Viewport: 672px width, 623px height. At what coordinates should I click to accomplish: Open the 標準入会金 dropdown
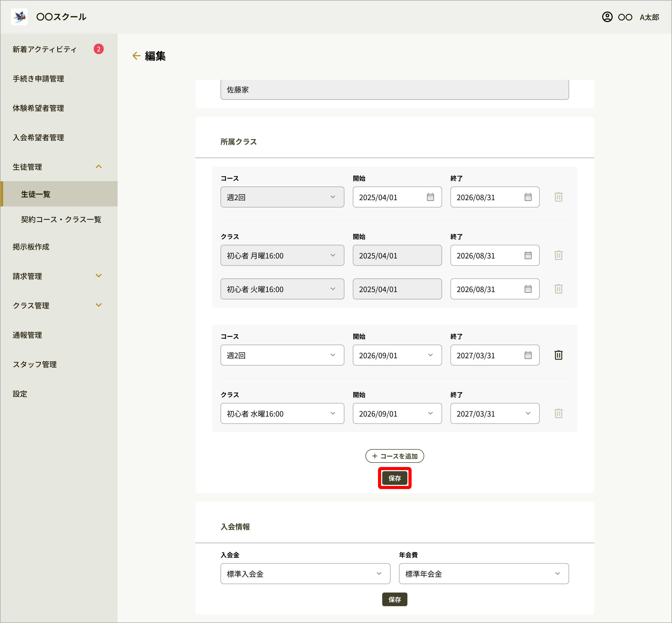[x=305, y=573]
